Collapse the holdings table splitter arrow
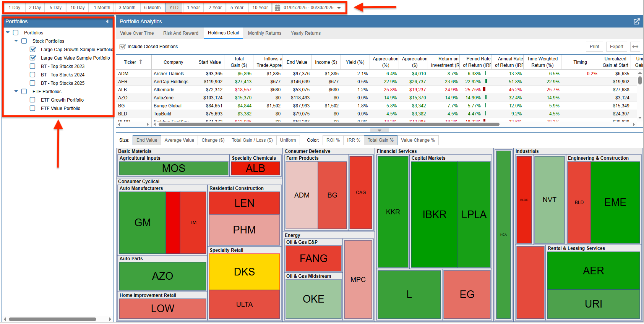The height and width of the screenshot is (324, 644). pos(380,130)
